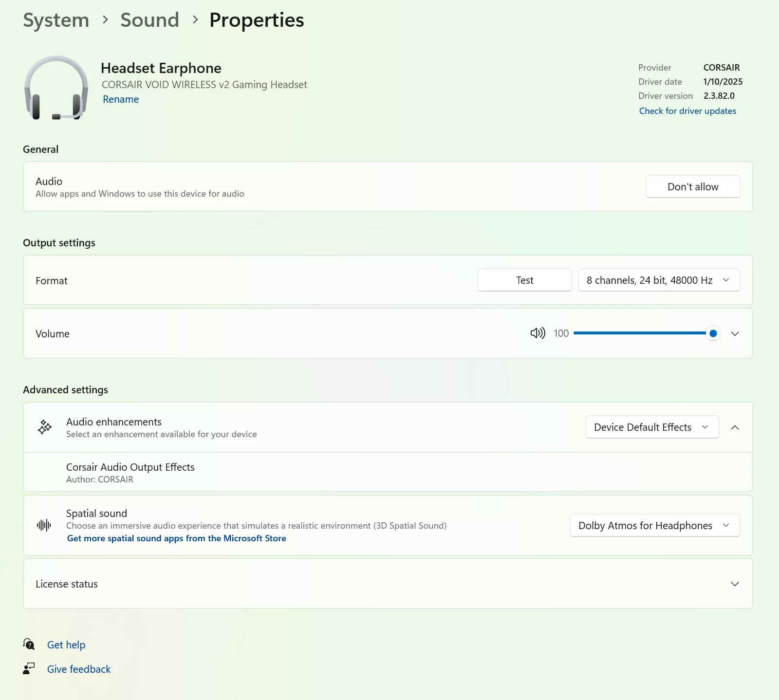Select Corsair Audio Output Effects row
Screen dimensions: 779x700
click(388, 472)
